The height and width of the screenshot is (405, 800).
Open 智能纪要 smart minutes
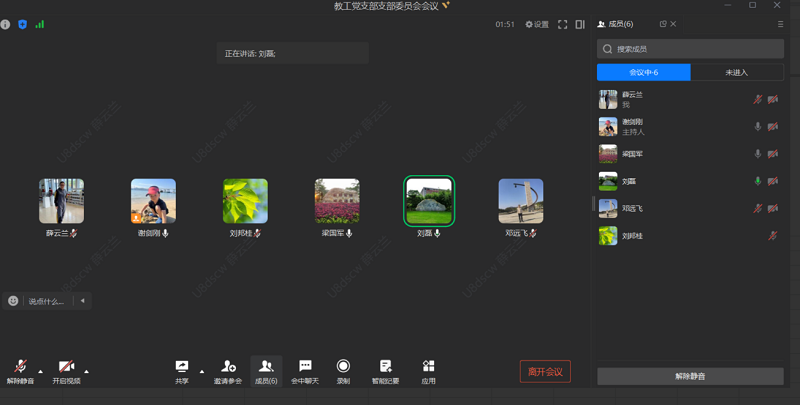[x=385, y=372]
